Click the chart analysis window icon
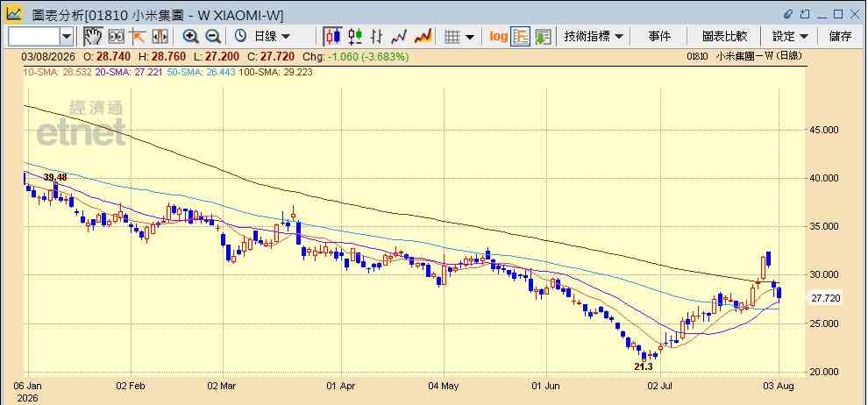Viewport: 868px width, 405px height. (x=14, y=13)
